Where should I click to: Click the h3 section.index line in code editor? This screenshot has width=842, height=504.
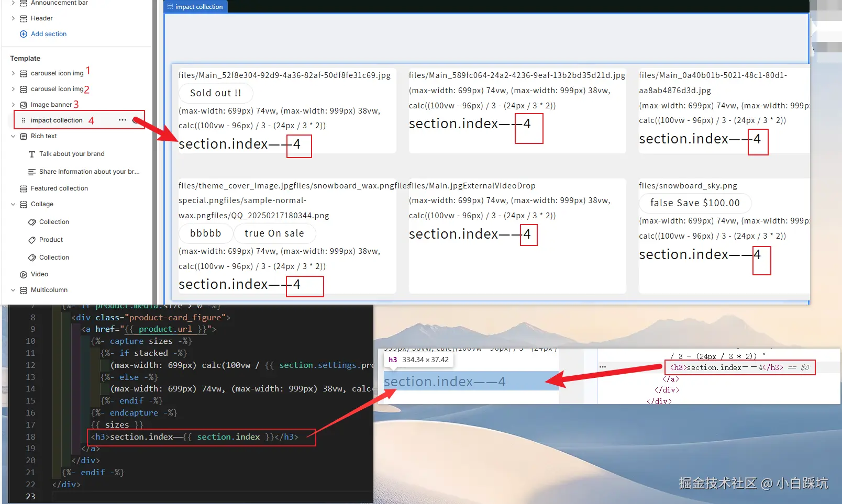coord(195,437)
